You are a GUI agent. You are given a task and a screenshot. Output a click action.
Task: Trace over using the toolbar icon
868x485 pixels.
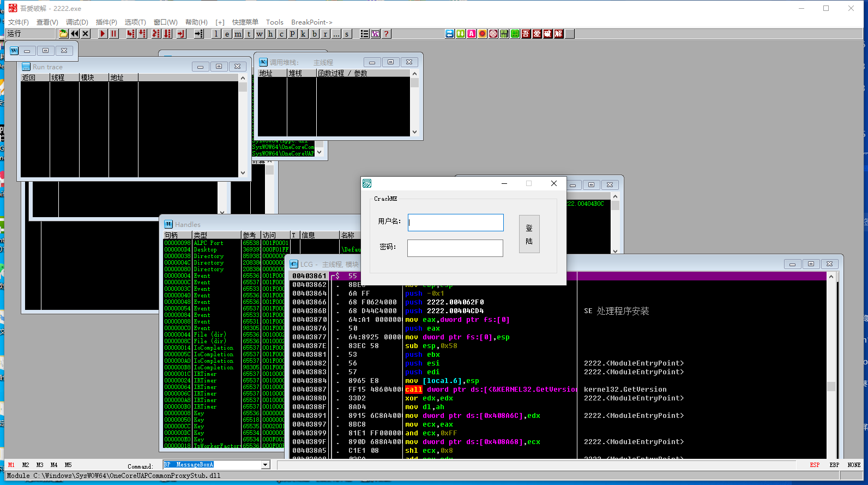(167, 34)
